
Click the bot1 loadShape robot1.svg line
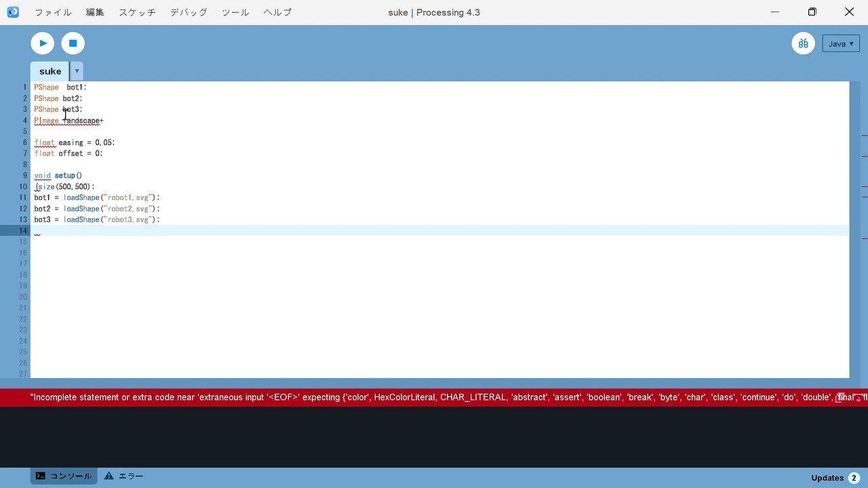(x=97, y=197)
